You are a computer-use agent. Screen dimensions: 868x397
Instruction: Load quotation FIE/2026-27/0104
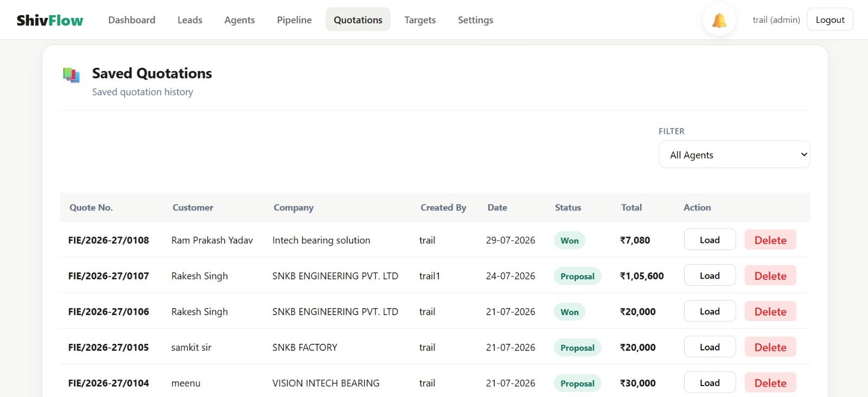710,383
